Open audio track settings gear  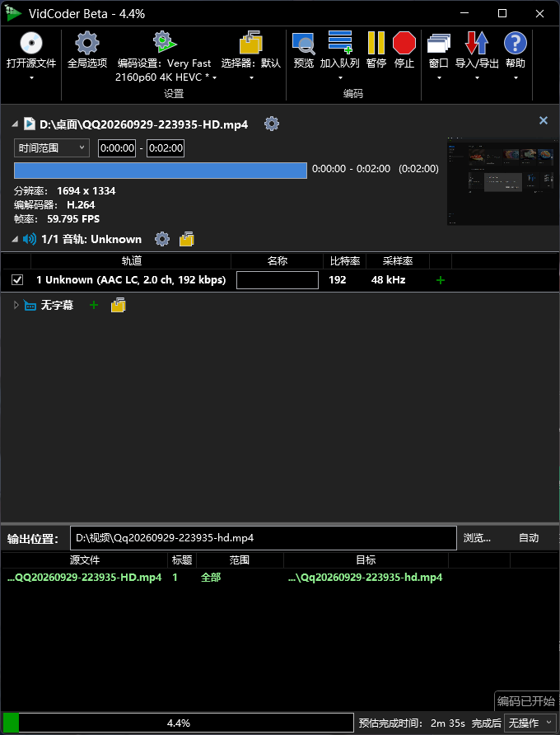[x=162, y=240]
